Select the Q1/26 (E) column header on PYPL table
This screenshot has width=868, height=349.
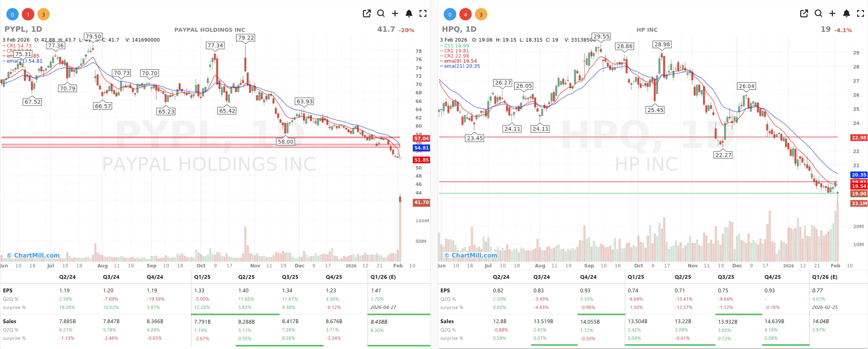pos(384,277)
